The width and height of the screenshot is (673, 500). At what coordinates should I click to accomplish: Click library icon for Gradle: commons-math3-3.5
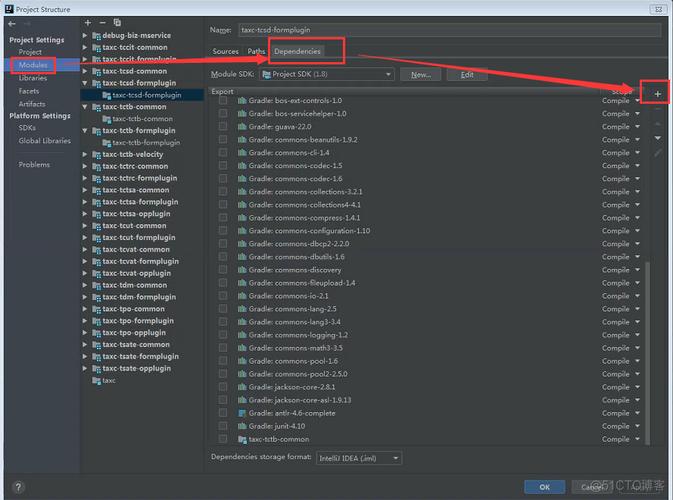(242, 348)
